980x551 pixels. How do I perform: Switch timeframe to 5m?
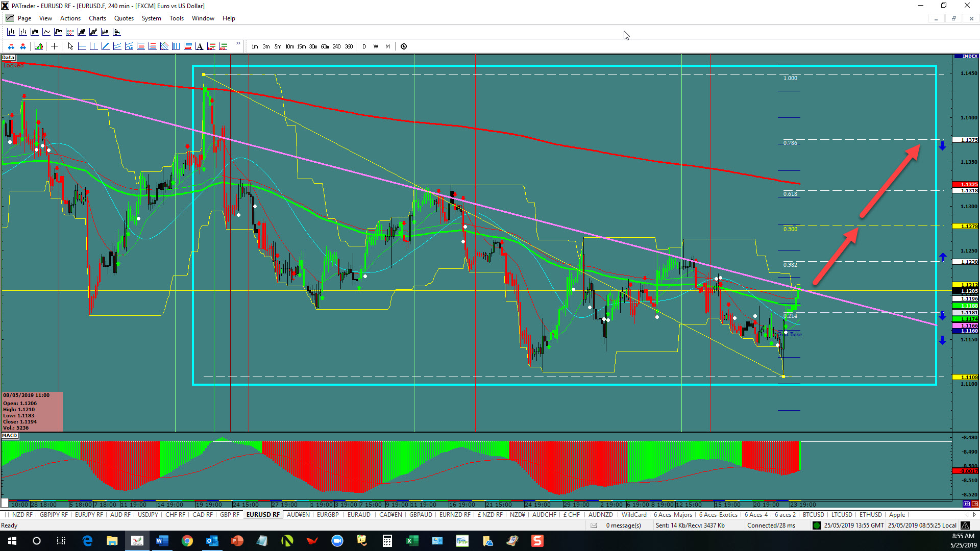[278, 46]
